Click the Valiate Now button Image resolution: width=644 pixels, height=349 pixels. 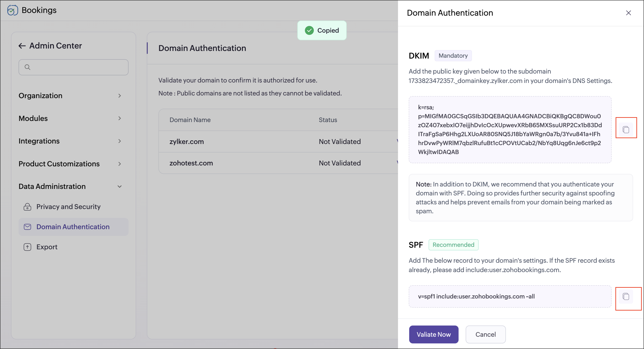[x=434, y=334]
